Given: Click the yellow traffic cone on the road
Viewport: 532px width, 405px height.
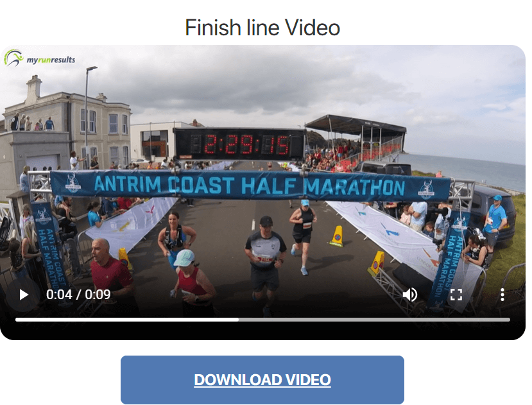Looking at the screenshot, I should pos(338,236).
